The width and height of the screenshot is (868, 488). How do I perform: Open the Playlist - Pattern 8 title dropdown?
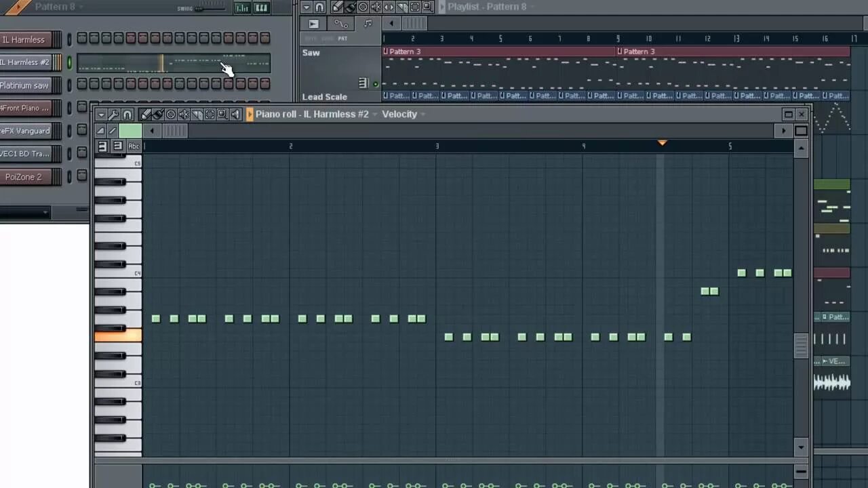[x=532, y=7]
